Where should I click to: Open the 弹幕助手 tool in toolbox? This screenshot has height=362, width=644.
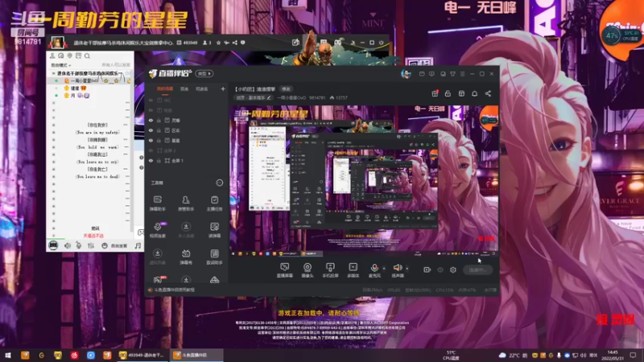[x=157, y=203]
